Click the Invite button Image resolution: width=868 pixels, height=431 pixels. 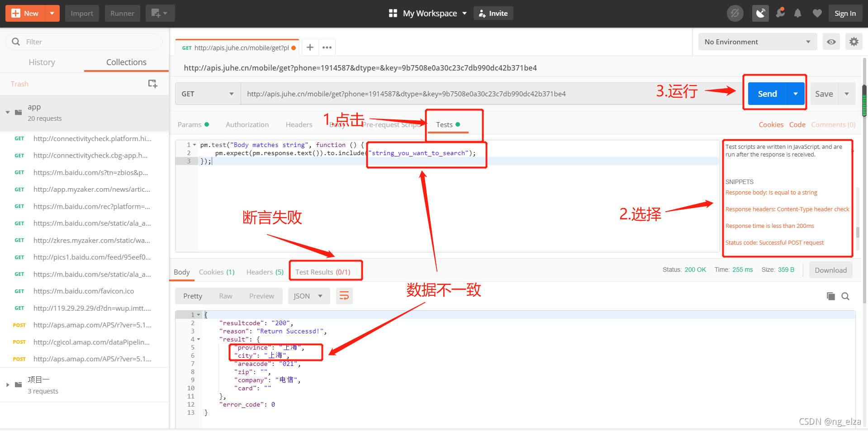tap(493, 14)
